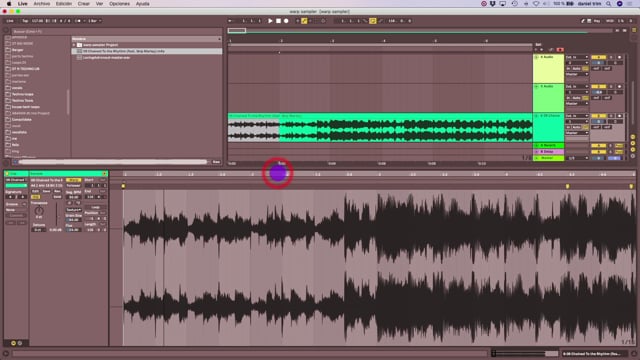Open the Texture warp mode dropdown

pos(74,210)
